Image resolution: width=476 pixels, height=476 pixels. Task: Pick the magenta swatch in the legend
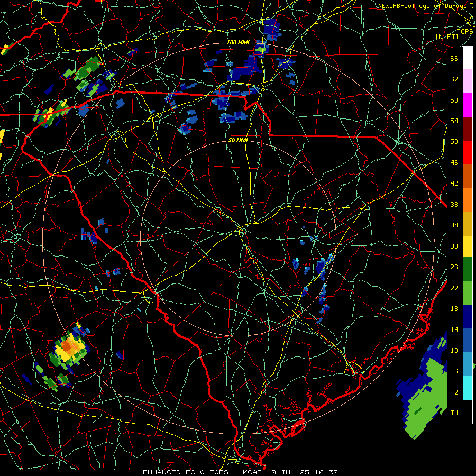(x=467, y=105)
